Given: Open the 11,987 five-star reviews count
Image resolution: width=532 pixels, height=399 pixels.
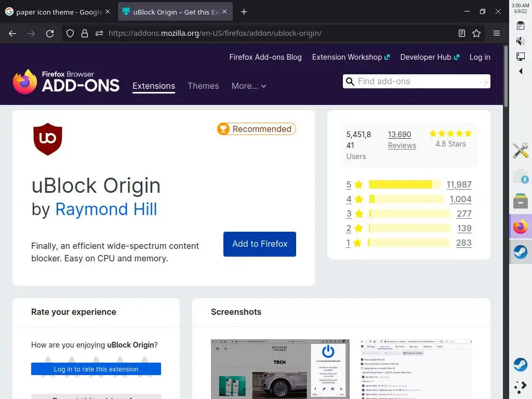Looking at the screenshot, I should 459,184.
